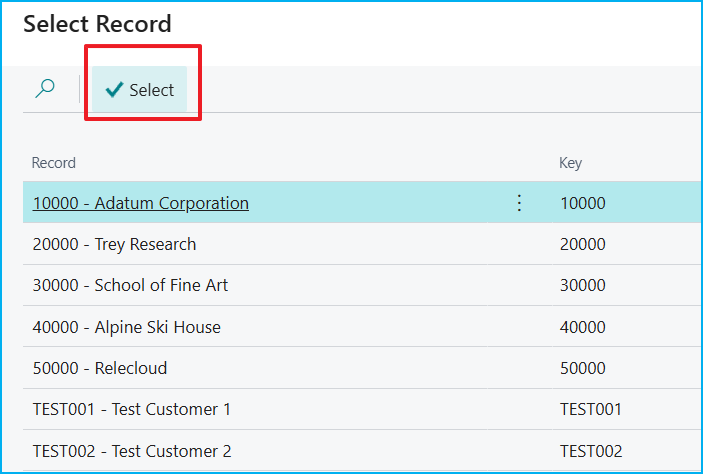The height and width of the screenshot is (474, 703).
Task: Sort by the Record column header
Action: coord(54,163)
